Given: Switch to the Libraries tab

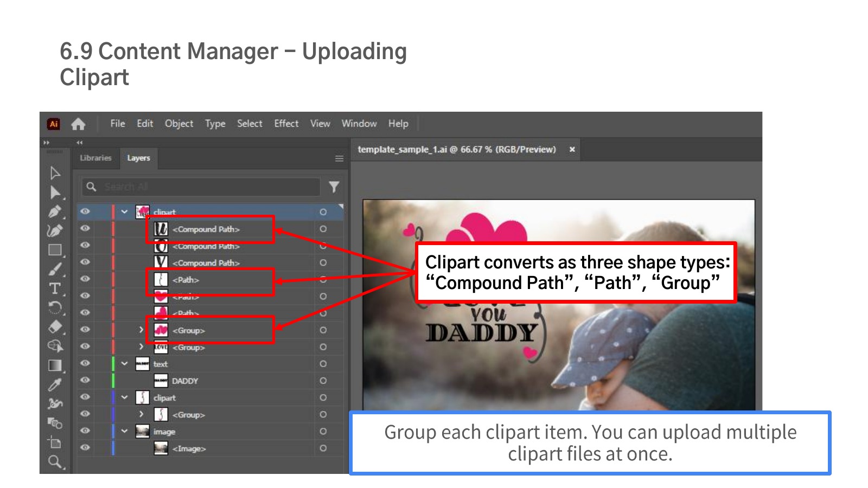Looking at the screenshot, I should coord(95,158).
